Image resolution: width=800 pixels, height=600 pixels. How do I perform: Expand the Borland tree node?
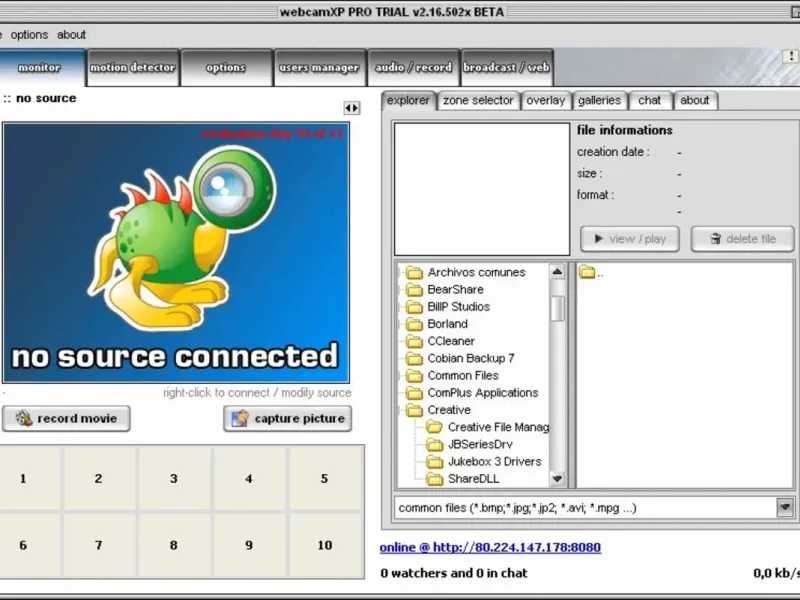pos(399,324)
